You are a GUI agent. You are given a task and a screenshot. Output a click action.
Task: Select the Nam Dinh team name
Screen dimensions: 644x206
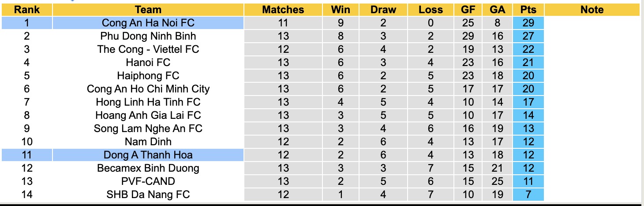point(148,142)
